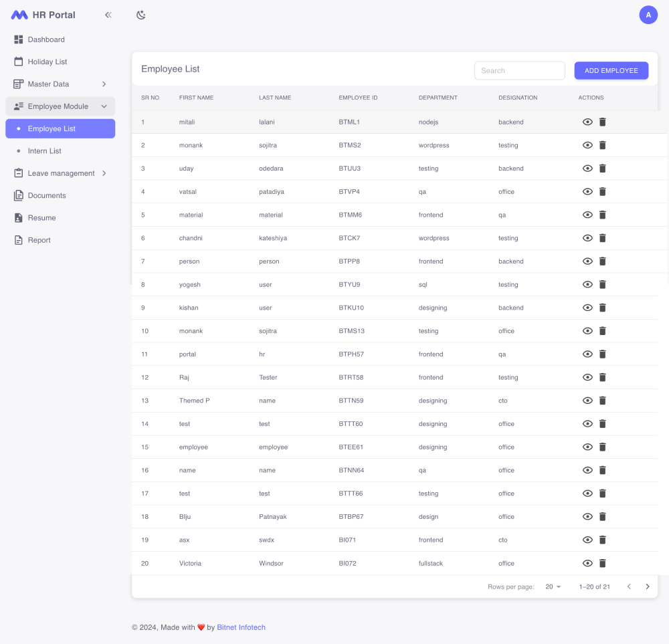The height and width of the screenshot is (644, 669).
Task: Navigate to Holiday List
Action: coord(47,62)
